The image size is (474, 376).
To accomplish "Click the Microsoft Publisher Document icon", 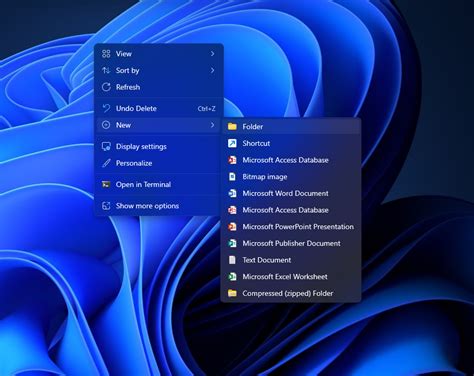I will 232,243.
